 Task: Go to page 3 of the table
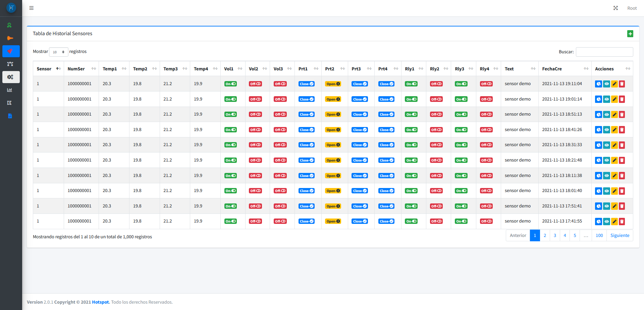555,236
